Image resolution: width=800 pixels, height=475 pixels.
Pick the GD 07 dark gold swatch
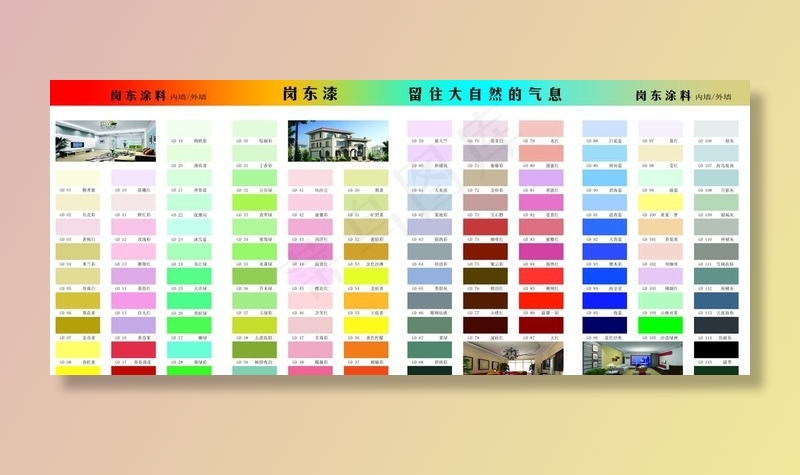(x=78, y=325)
